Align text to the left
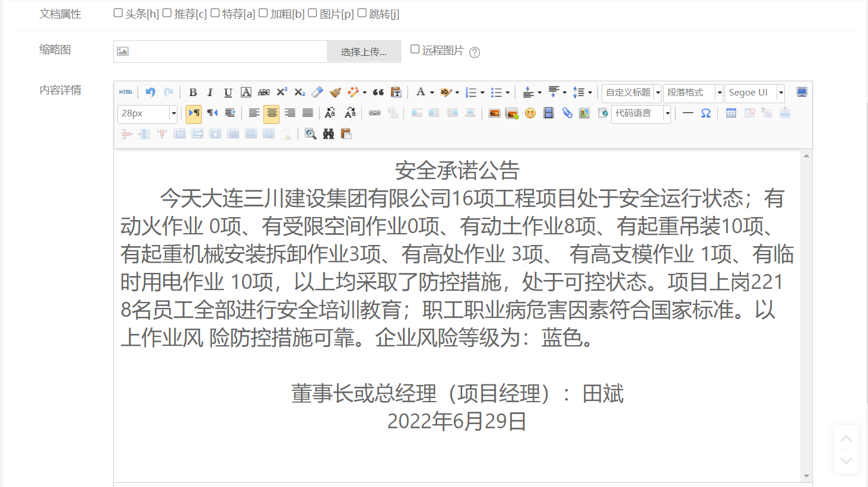 point(254,113)
